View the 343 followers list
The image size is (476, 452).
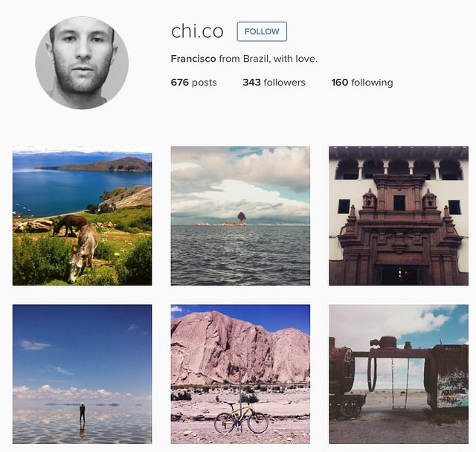pyautogui.click(x=274, y=83)
